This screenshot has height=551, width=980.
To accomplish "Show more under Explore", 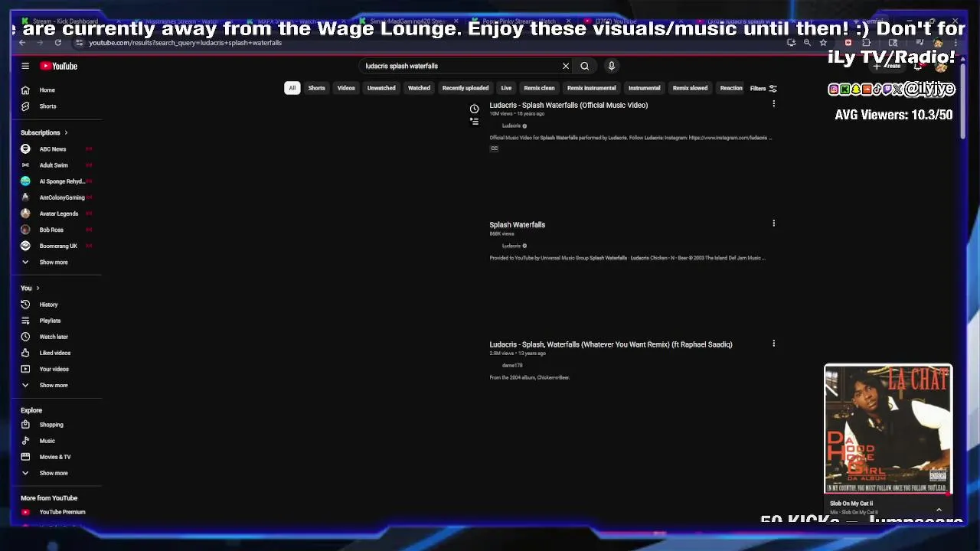I will 54,474.
